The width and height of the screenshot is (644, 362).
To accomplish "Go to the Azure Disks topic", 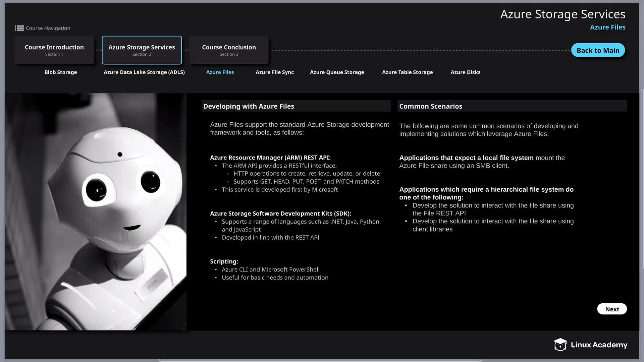I will point(465,72).
